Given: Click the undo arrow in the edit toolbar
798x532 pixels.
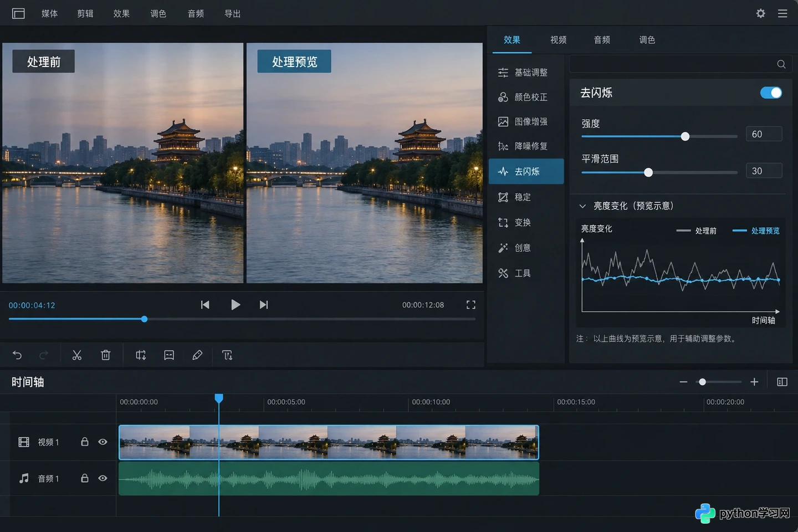Looking at the screenshot, I should (x=17, y=355).
